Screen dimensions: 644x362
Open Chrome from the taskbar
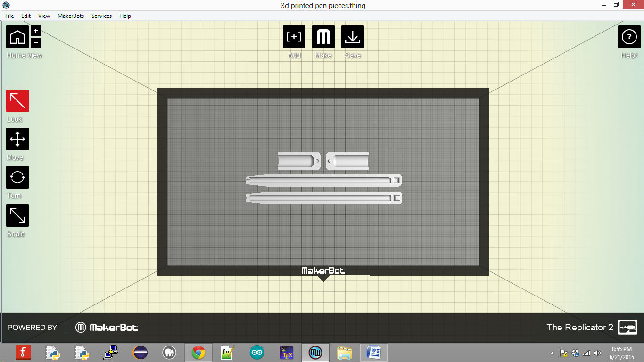(x=198, y=353)
